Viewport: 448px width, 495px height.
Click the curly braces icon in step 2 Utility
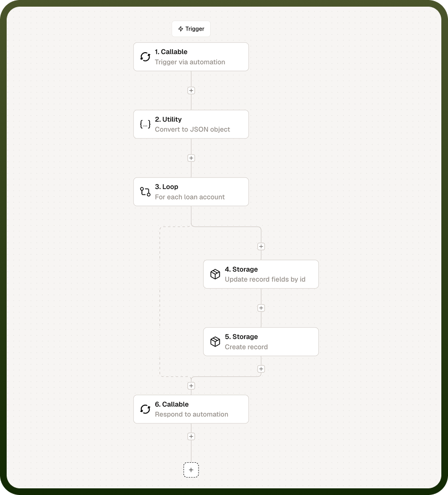click(145, 124)
